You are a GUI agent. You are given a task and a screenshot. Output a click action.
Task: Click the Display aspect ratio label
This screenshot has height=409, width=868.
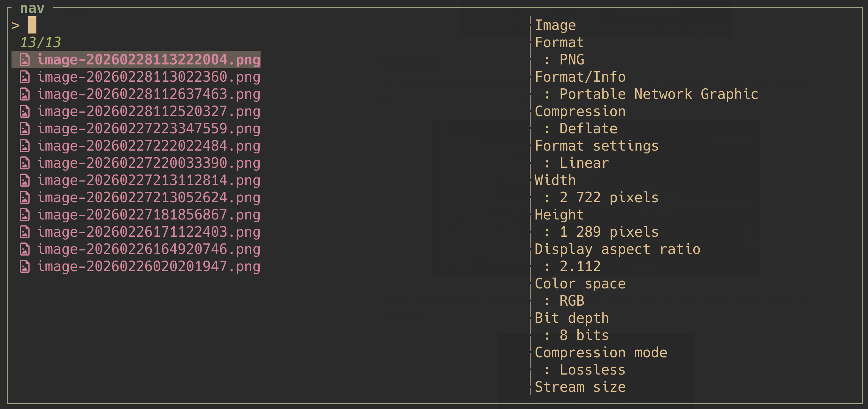617,249
